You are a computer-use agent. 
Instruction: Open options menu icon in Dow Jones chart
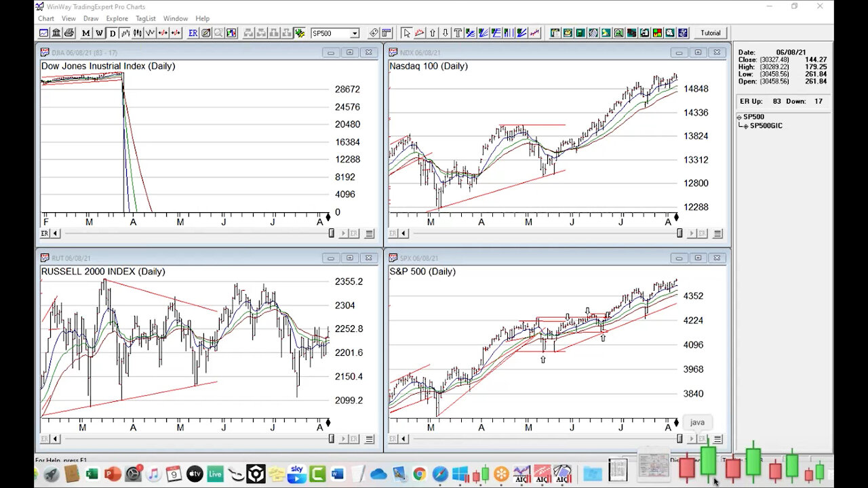[370, 233]
